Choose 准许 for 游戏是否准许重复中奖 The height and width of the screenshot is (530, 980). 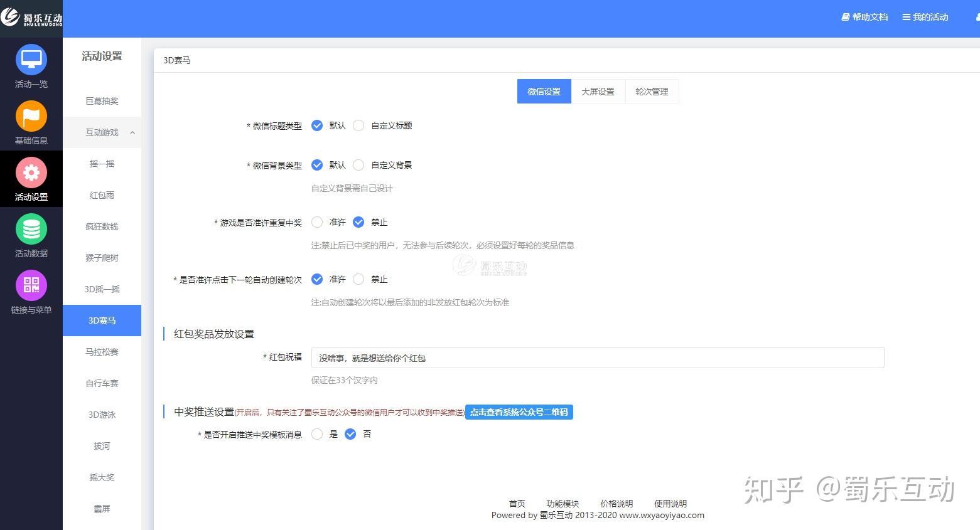[x=317, y=222]
